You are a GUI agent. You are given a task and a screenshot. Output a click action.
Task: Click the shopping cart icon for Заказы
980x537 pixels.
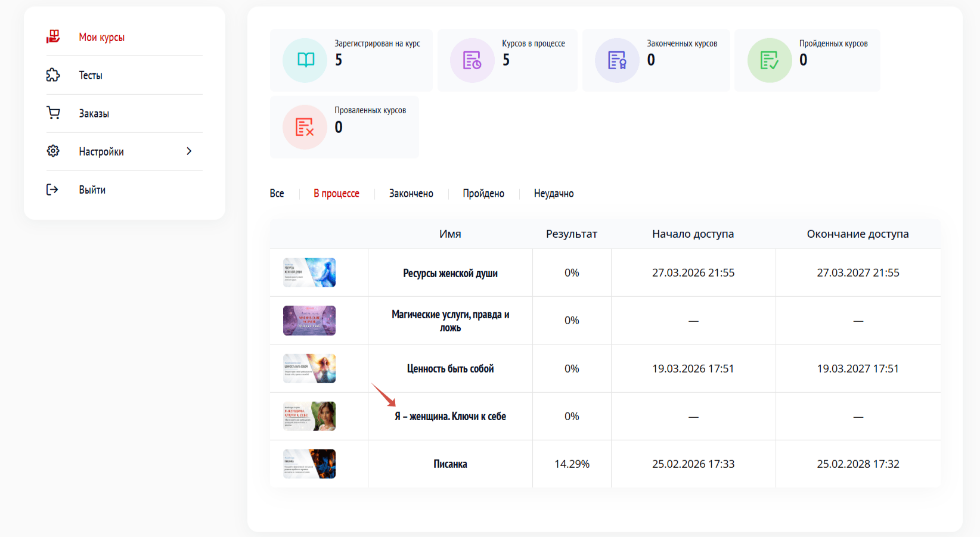(x=53, y=113)
